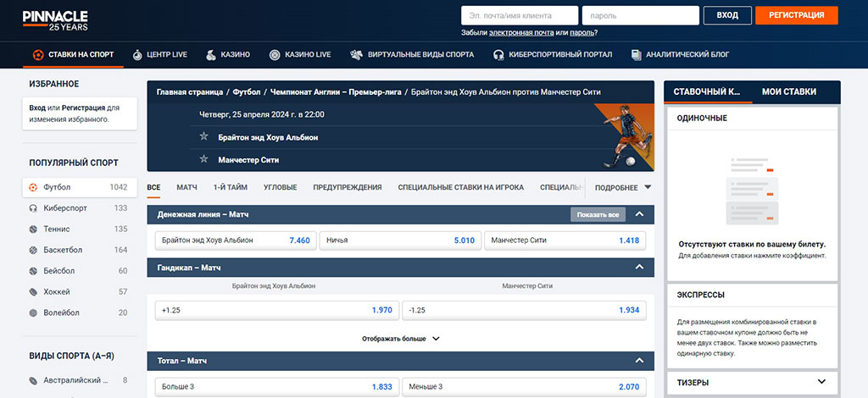Screen dimensions: 868x398
Task: Click the baseball icon in the Бейсбол row
Action: point(33,271)
